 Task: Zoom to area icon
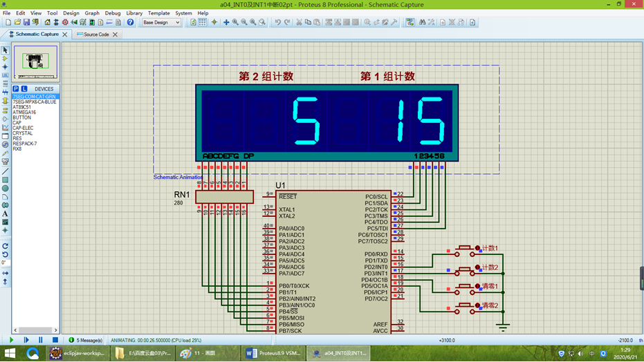point(262,22)
